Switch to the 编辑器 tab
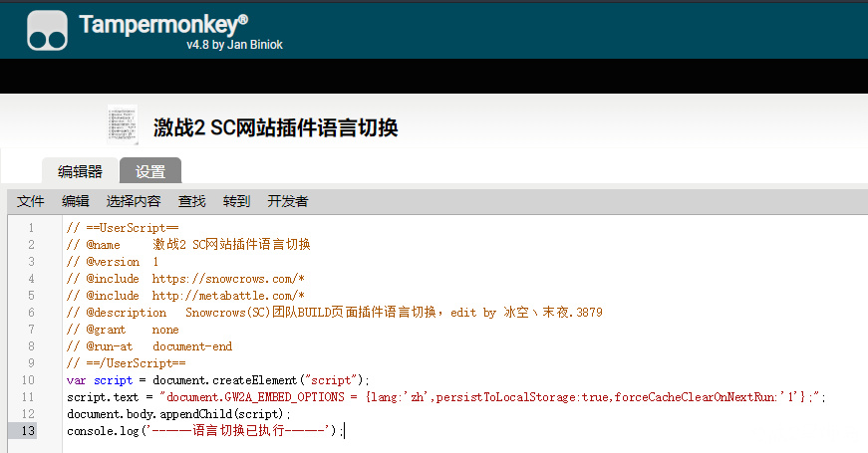The height and width of the screenshot is (453, 868). [x=81, y=171]
